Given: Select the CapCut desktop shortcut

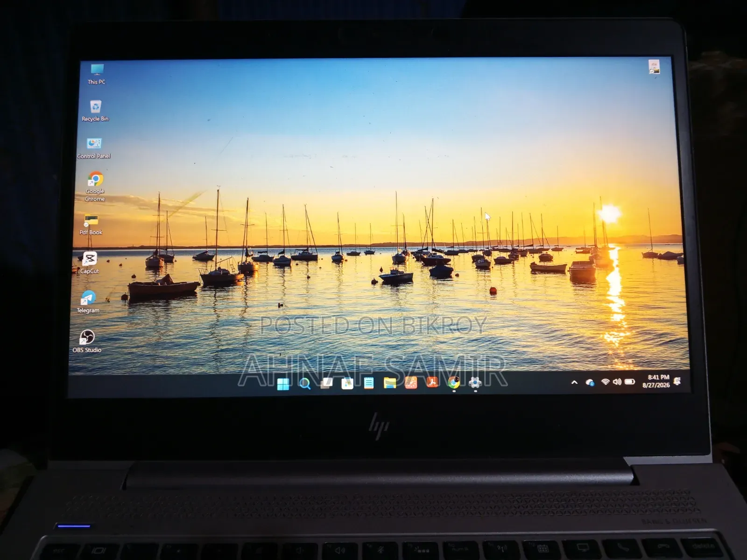Looking at the screenshot, I should (90, 263).
